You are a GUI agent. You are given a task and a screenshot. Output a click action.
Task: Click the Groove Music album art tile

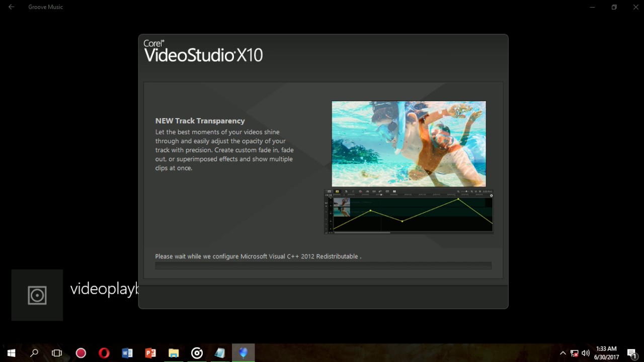(x=37, y=295)
